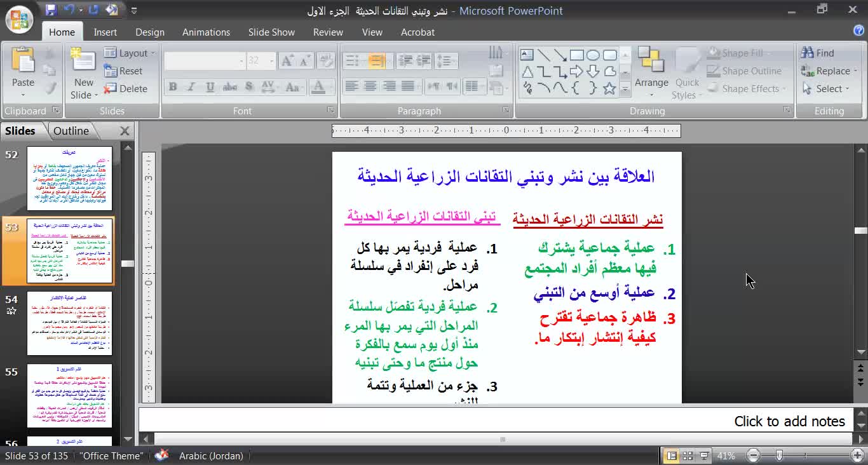Open the Animations tab
868x465 pixels.
click(x=206, y=32)
